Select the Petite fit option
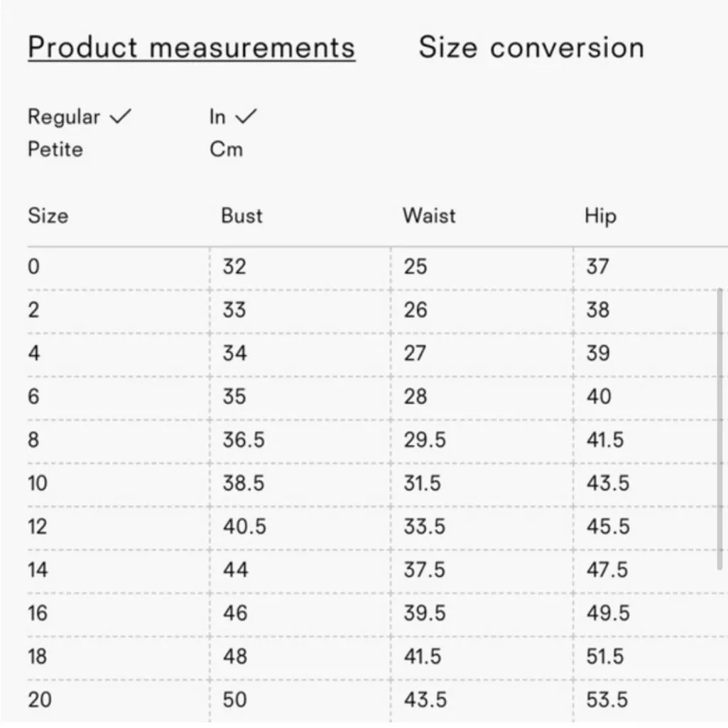 55,149
